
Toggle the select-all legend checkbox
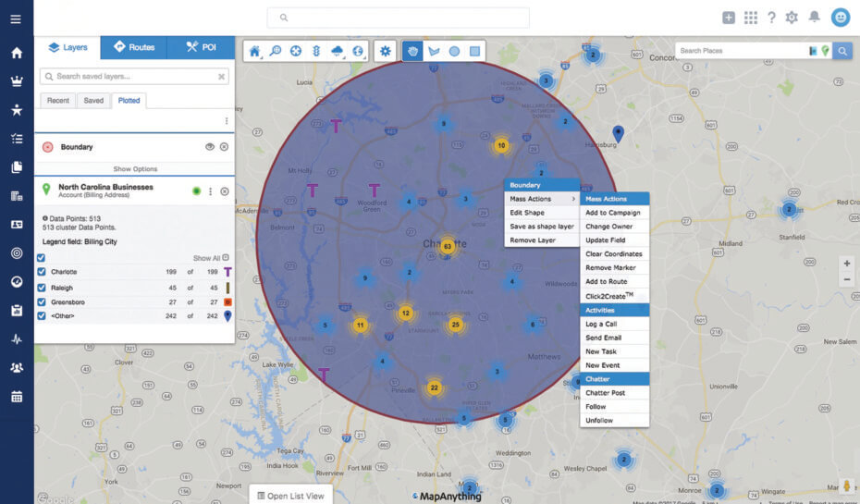(x=41, y=258)
